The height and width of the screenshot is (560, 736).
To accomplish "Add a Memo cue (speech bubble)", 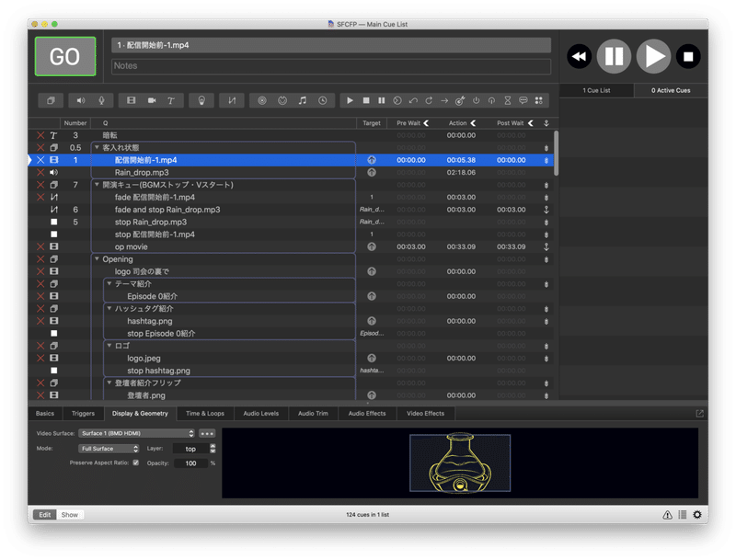I will pyautogui.click(x=523, y=100).
